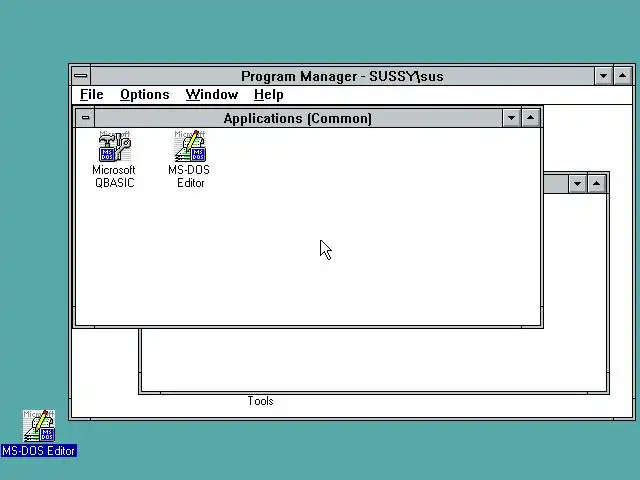Click the Tools group label

pos(260,401)
